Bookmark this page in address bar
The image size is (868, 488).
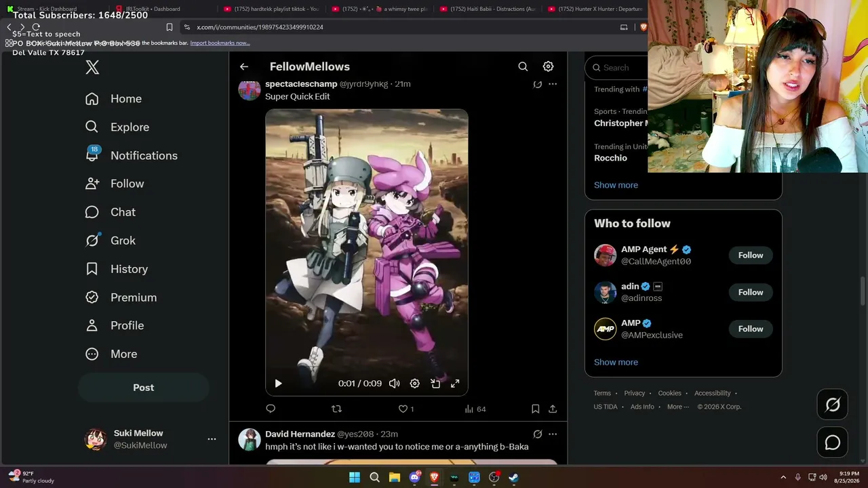(169, 27)
